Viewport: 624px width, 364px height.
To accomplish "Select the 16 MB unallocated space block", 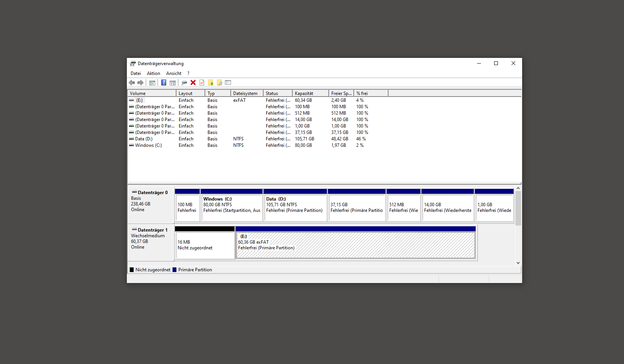I will (x=204, y=245).
